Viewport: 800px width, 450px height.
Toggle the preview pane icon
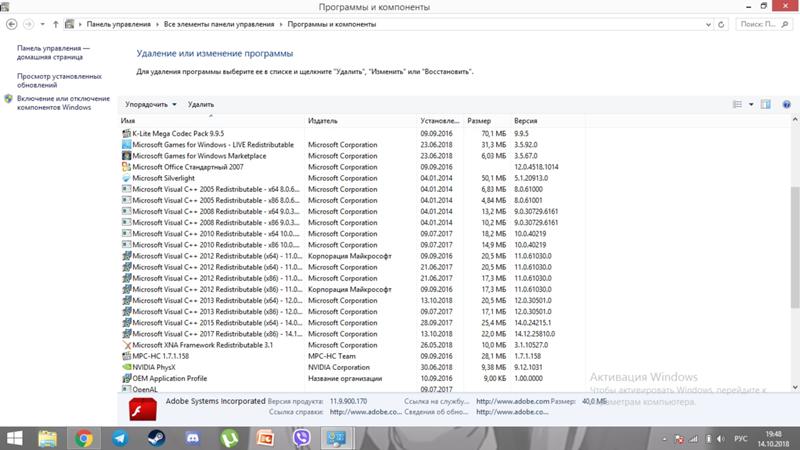(765, 104)
